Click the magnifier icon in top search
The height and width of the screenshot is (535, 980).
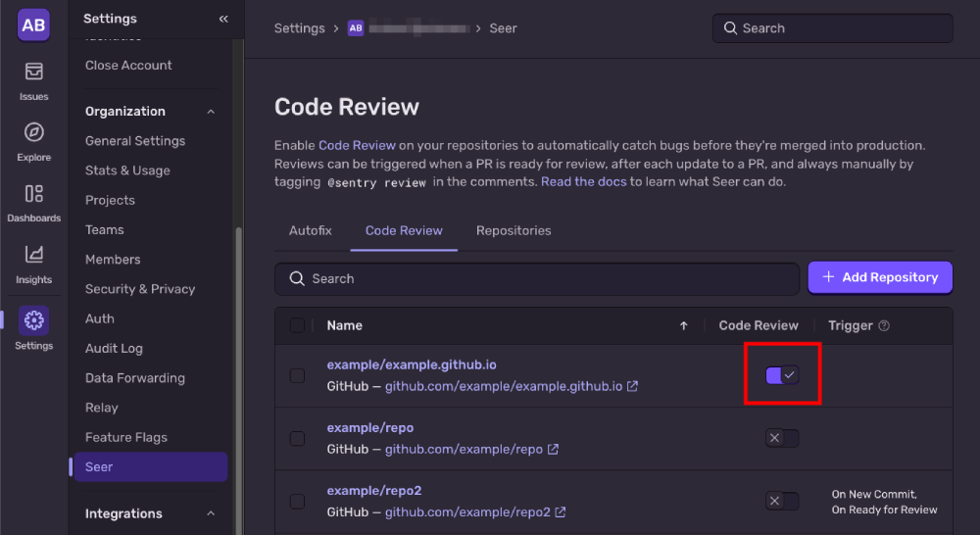[730, 28]
